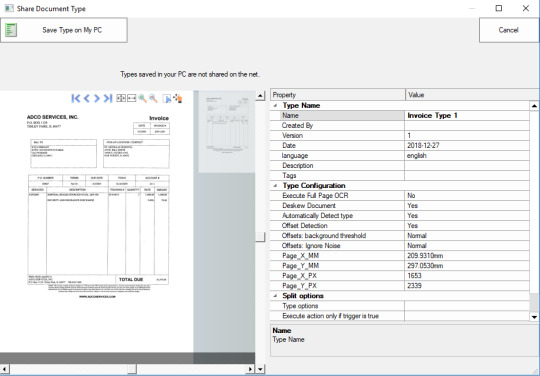Click the horizontal scrollbar thumb
Screen dimensions: 540x376
click(132, 369)
